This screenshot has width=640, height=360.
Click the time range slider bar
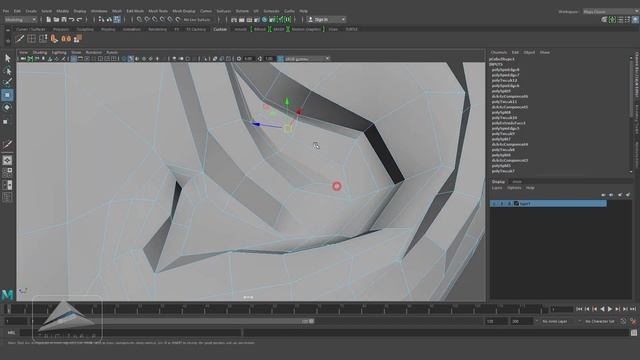(173, 321)
